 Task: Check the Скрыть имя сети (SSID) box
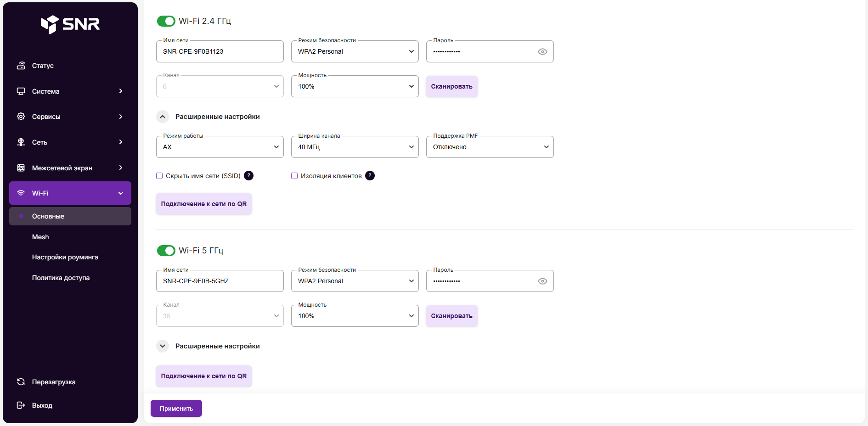click(x=159, y=176)
